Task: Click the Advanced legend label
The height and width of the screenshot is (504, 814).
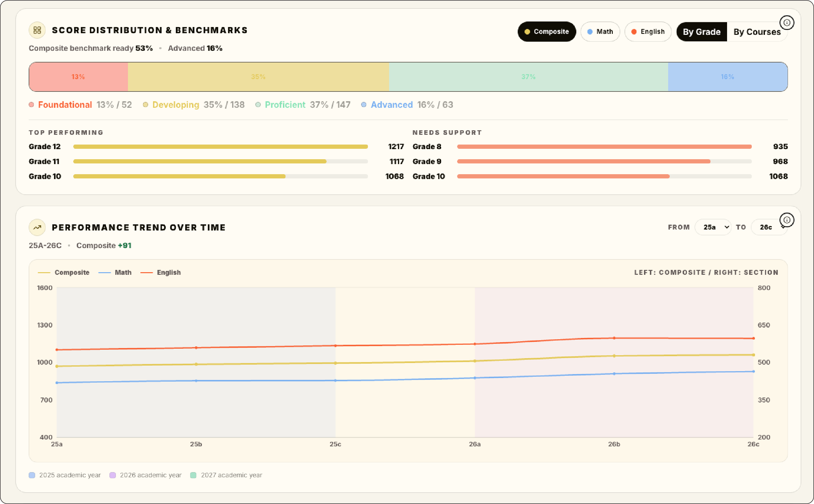Action: click(392, 105)
